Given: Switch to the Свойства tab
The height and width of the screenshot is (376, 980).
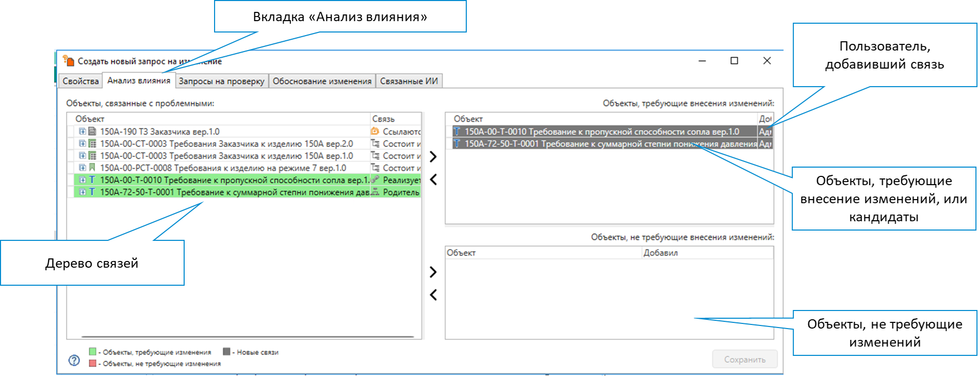Looking at the screenshot, I should point(80,81).
